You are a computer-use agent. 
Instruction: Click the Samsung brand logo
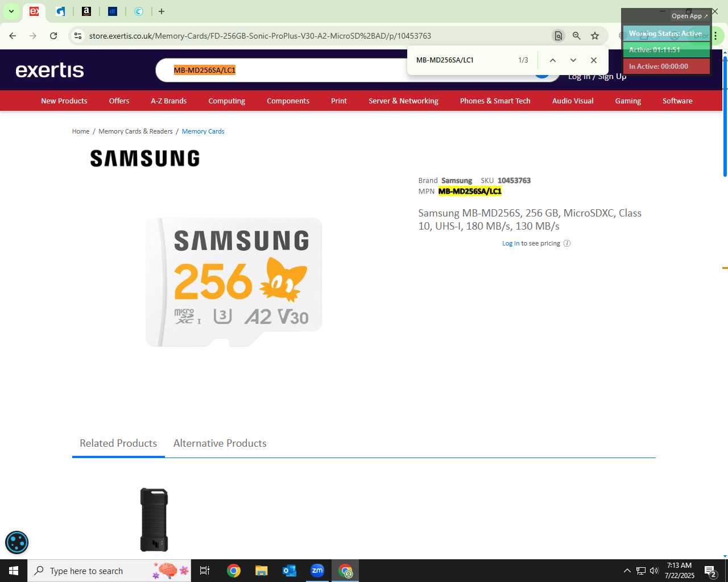point(145,159)
